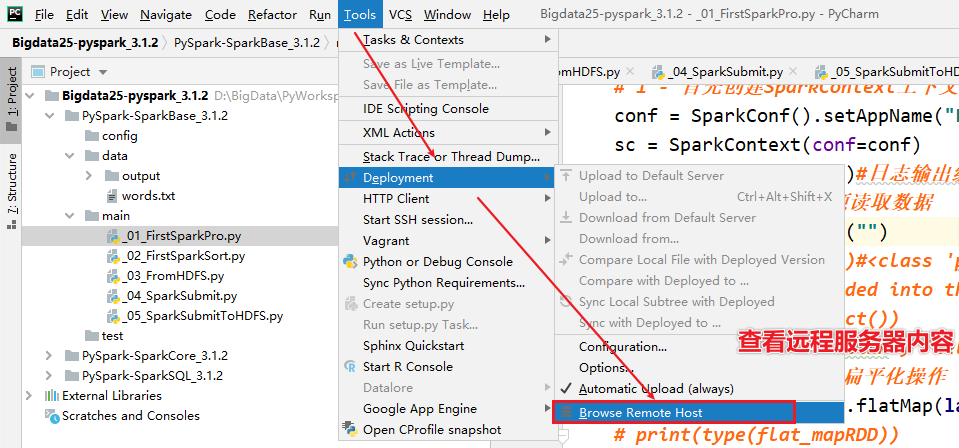Viewport: 959px width, 448px height.
Task: Click the Deployment menu entry
Action: 448,177
